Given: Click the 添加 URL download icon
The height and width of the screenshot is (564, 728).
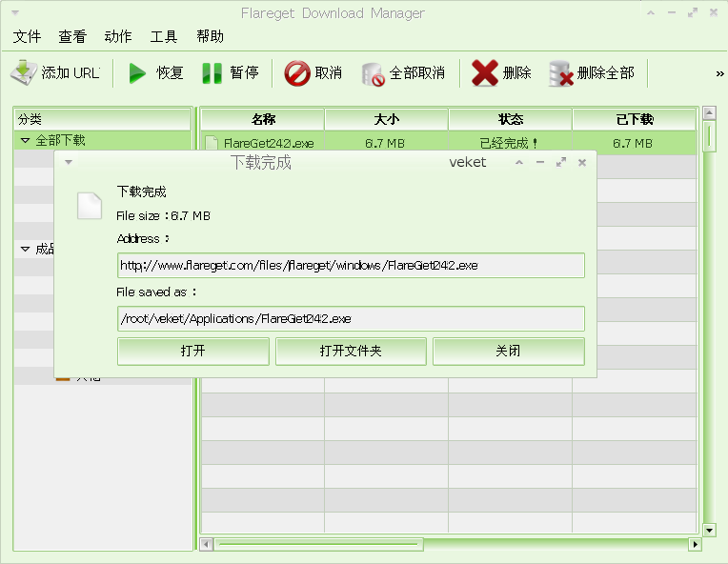Looking at the screenshot, I should 23,72.
